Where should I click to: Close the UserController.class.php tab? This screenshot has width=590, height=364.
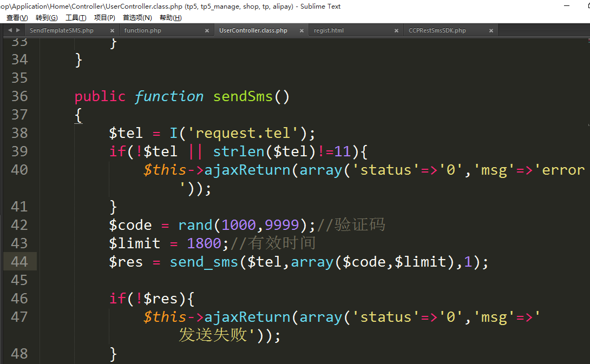[x=301, y=31]
